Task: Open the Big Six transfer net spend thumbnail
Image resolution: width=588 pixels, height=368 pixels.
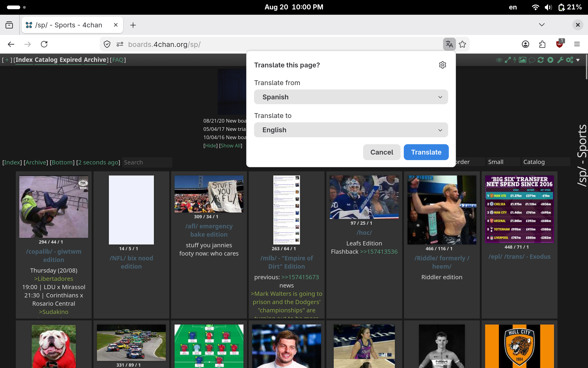Action: 520,209
